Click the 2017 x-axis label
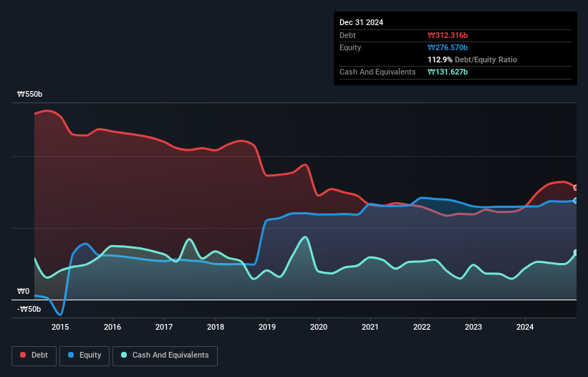588x377 pixels. pyautogui.click(x=164, y=327)
